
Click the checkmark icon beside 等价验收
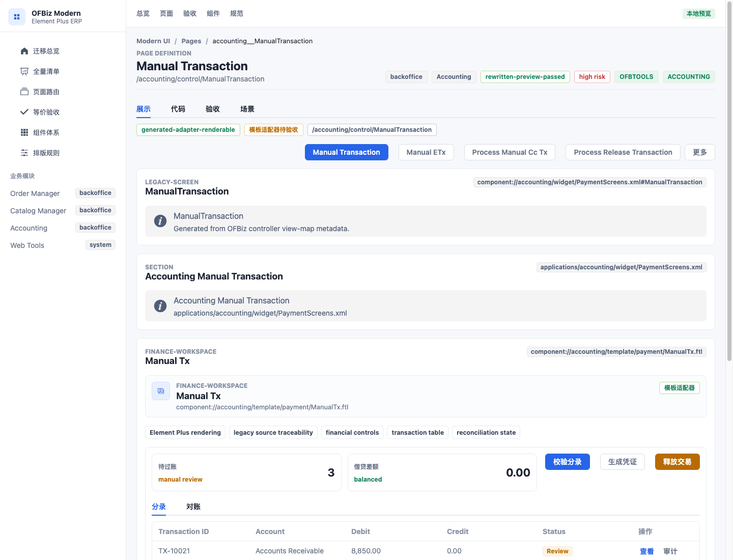[24, 112]
